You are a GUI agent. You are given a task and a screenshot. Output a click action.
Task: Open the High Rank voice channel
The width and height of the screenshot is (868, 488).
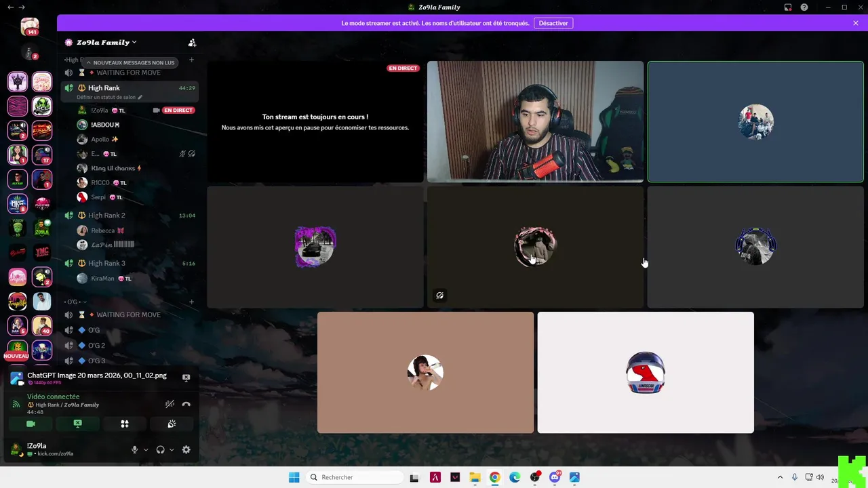130,88
